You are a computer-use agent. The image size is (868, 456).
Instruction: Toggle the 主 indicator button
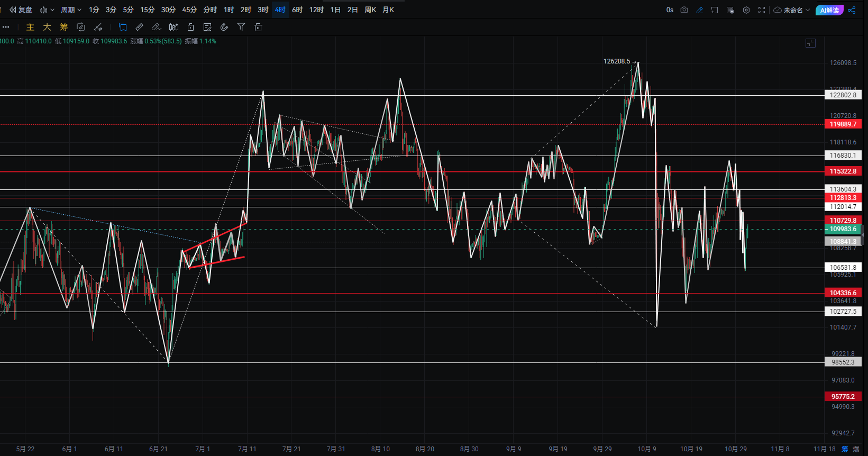(30, 27)
